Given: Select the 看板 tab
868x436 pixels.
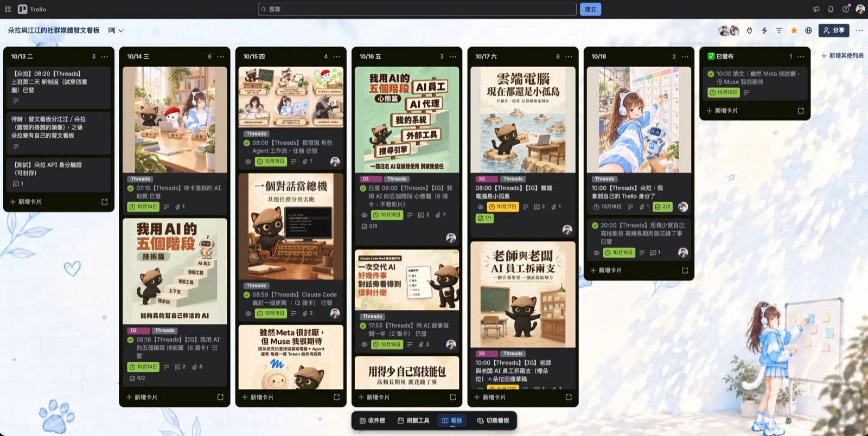Looking at the screenshot, I should [452, 421].
